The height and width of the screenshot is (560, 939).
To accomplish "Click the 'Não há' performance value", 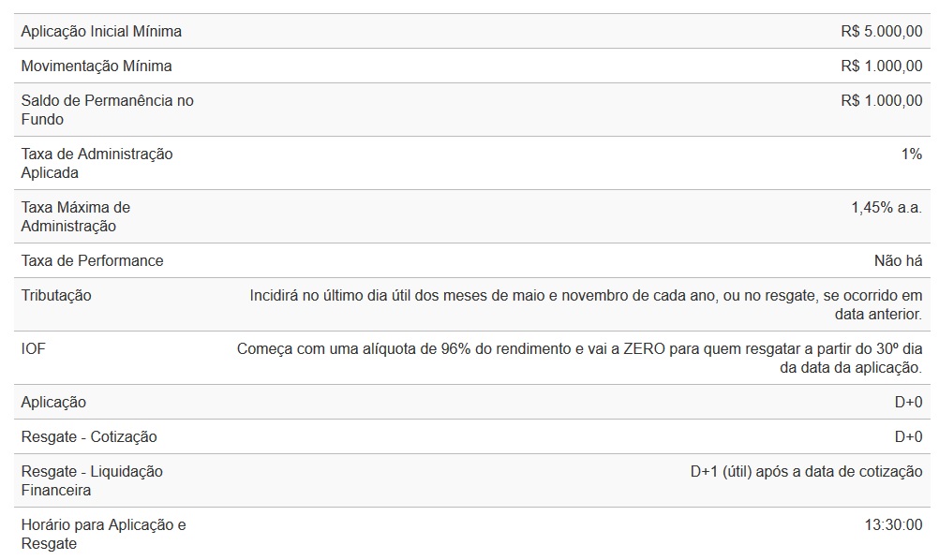I will (898, 261).
